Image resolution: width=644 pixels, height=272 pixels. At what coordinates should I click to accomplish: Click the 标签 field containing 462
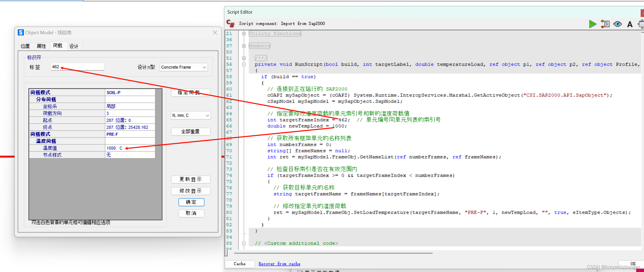pos(77,67)
